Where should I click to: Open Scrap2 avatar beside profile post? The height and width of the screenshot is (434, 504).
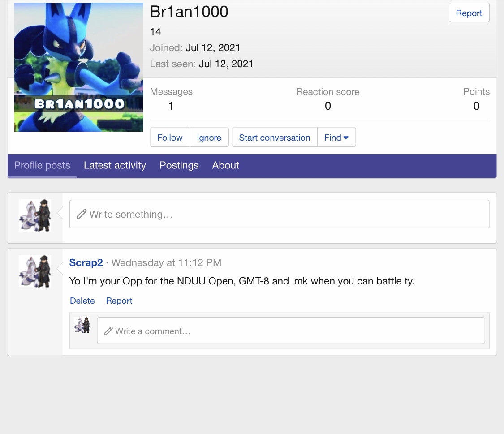click(x=34, y=271)
